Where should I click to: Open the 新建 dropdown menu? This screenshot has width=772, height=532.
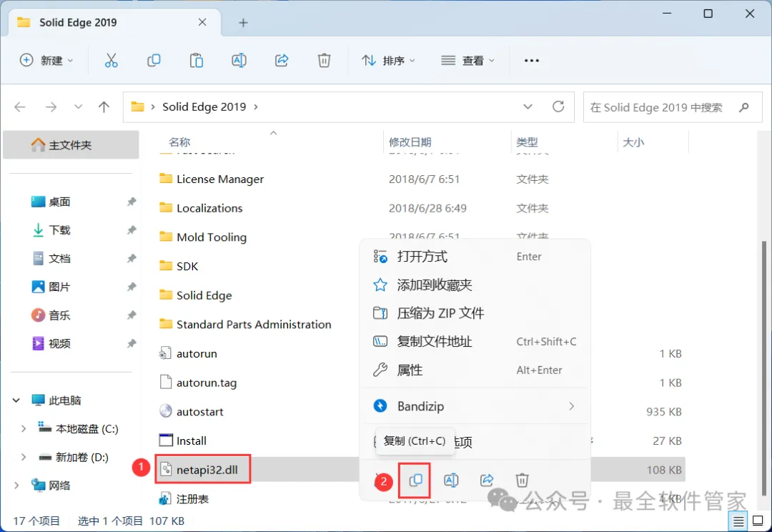[x=46, y=61]
